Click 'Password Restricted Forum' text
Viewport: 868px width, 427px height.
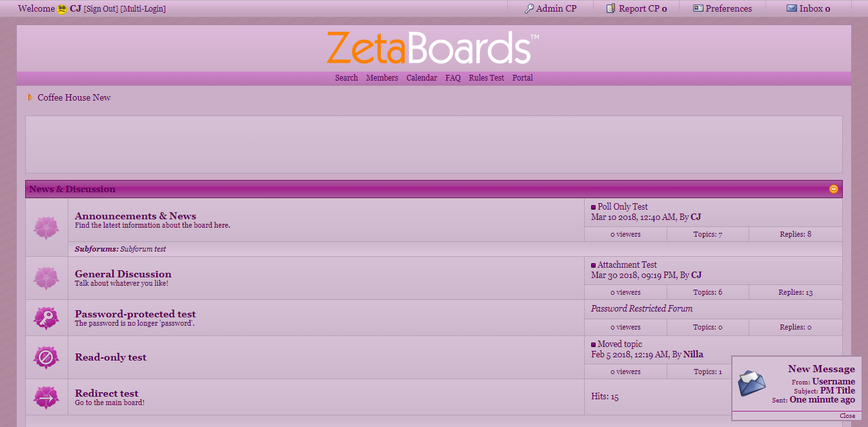tap(642, 309)
